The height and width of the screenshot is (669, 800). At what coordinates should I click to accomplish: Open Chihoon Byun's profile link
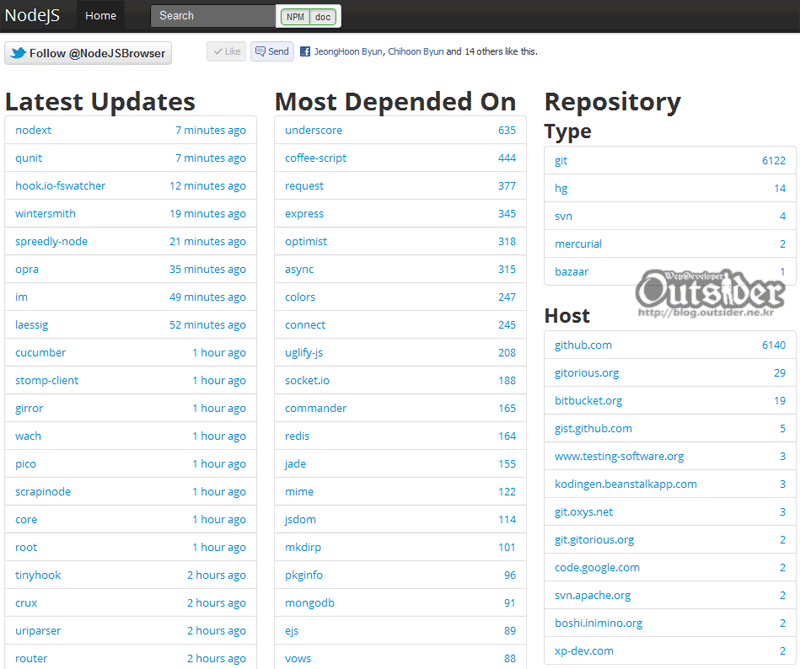pos(416,52)
